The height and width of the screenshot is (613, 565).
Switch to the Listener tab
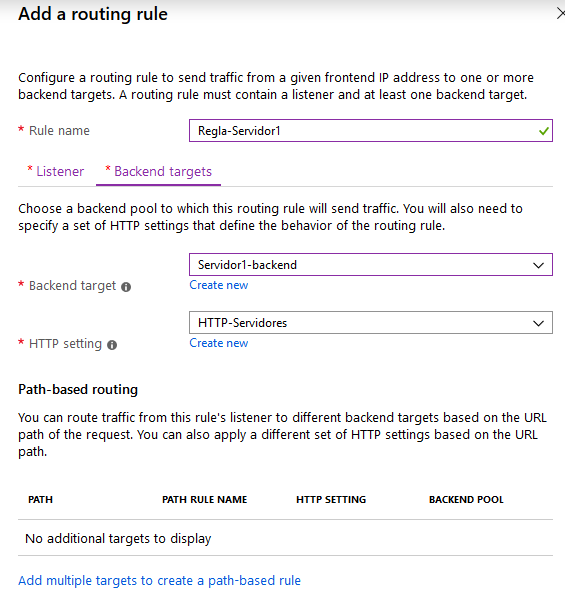click(56, 172)
